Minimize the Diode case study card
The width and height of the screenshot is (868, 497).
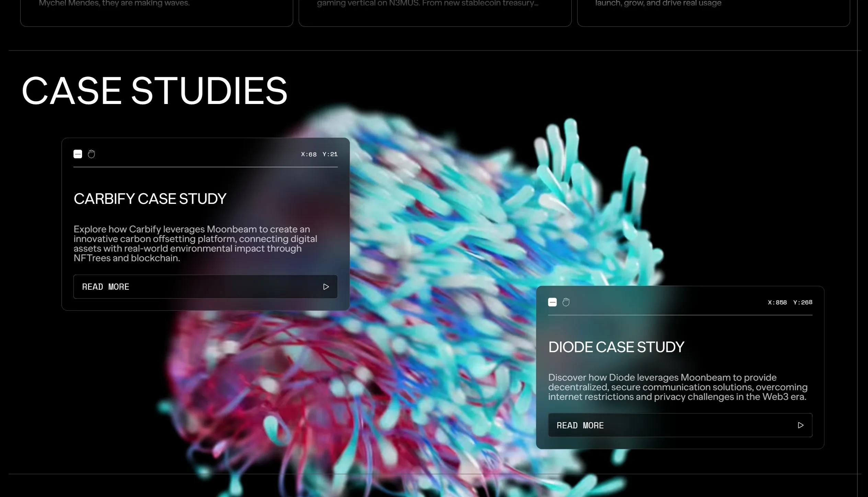click(552, 302)
